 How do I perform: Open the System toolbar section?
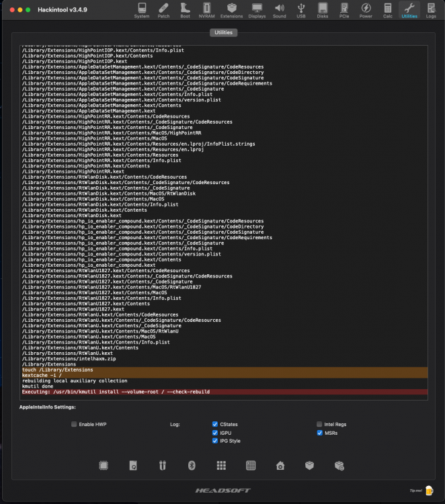click(x=142, y=10)
